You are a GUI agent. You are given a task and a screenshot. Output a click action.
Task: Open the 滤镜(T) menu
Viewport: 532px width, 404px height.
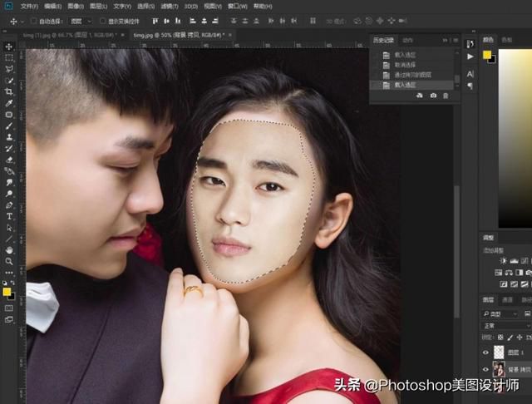coord(170,6)
